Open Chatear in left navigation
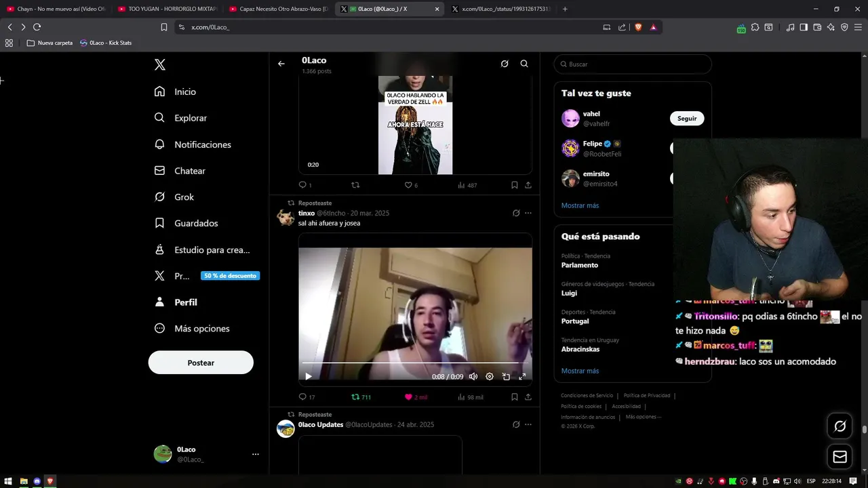 pyautogui.click(x=180, y=171)
